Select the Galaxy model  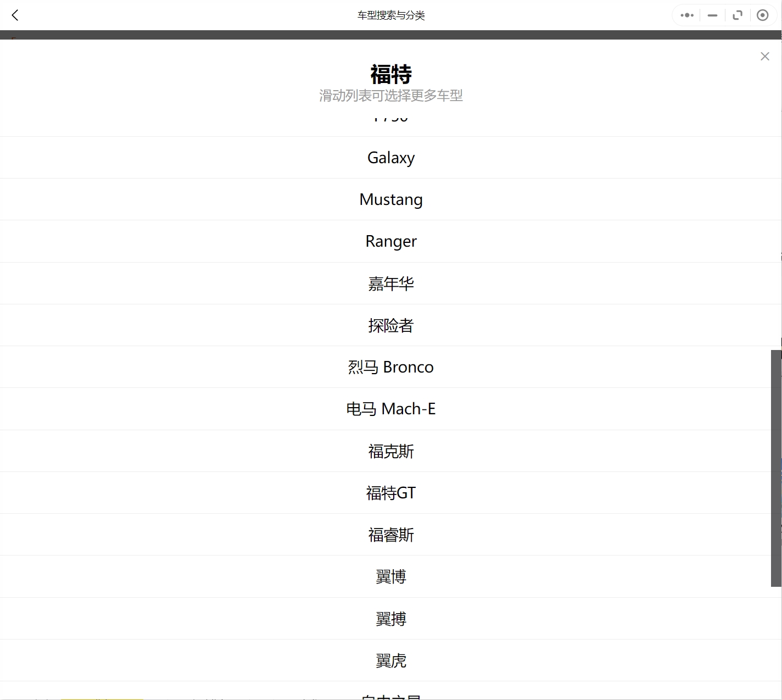(391, 158)
